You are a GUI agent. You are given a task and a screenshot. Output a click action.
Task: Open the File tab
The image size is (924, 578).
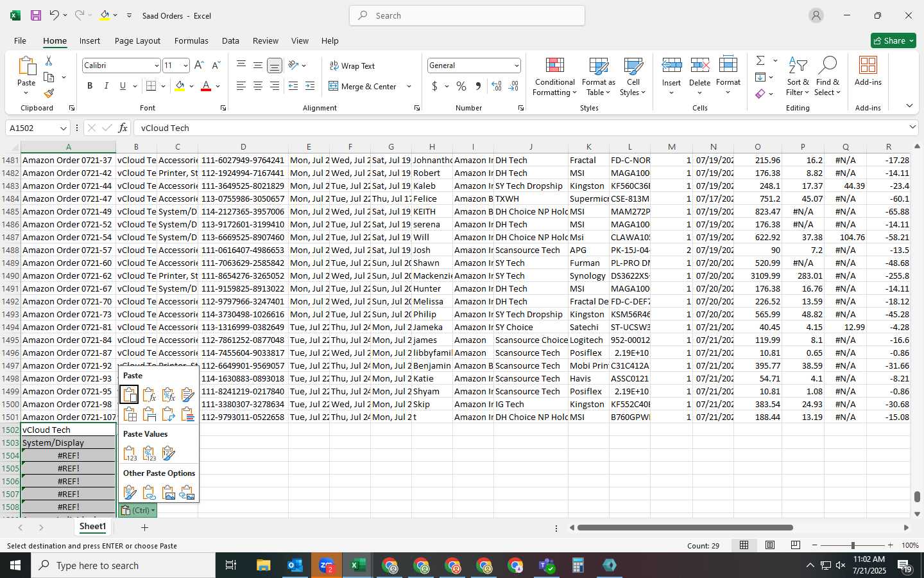[20, 40]
